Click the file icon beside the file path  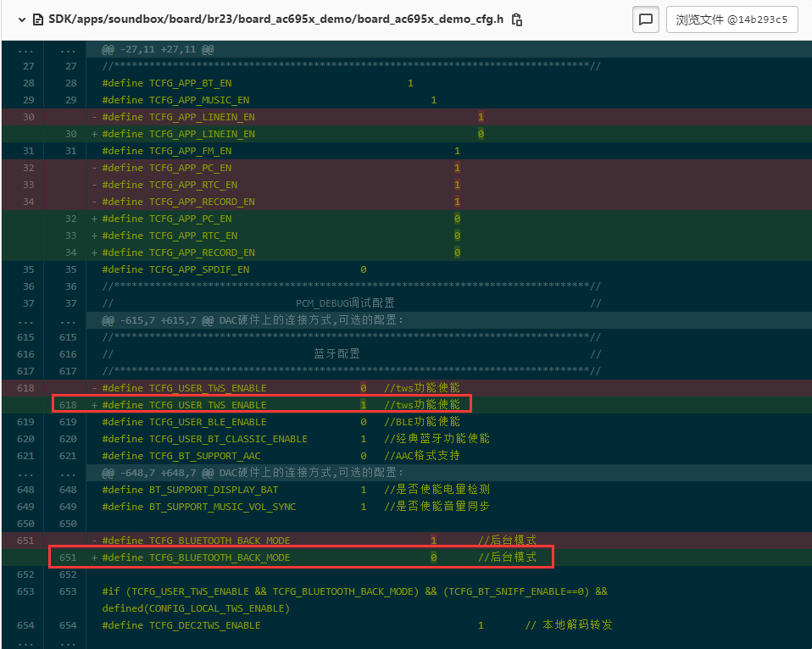pyautogui.click(x=38, y=19)
